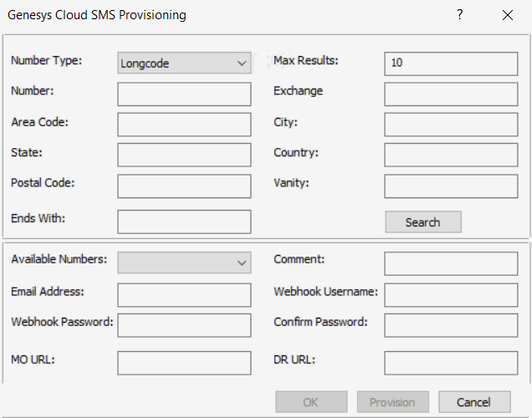Expand the Available Numbers dropdown
This screenshot has width=532, height=418.
click(x=184, y=263)
